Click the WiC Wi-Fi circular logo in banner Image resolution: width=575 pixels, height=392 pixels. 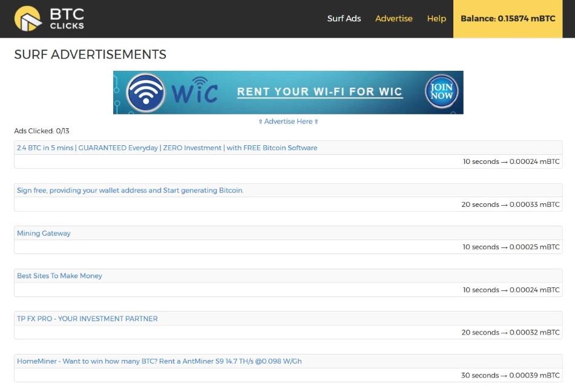pos(146,93)
